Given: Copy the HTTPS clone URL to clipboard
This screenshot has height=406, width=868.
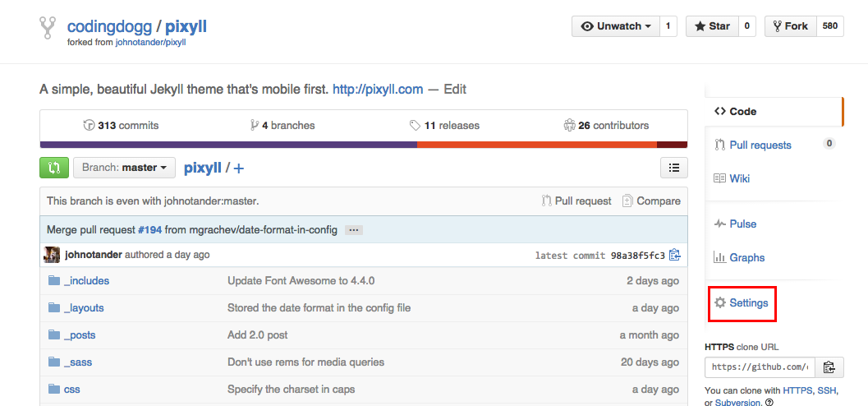Looking at the screenshot, I should click(x=828, y=367).
